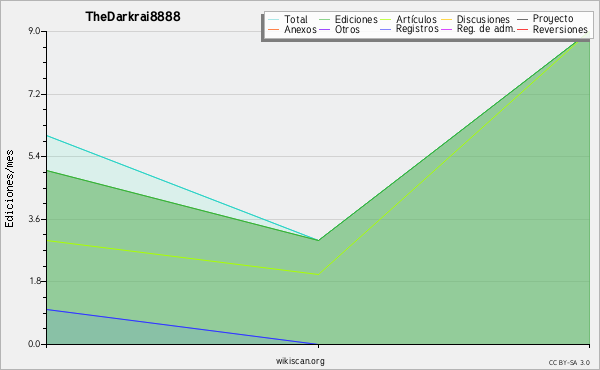
Task: Click the TheDarkrai8888 chart title
Action: [x=133, y=17]
